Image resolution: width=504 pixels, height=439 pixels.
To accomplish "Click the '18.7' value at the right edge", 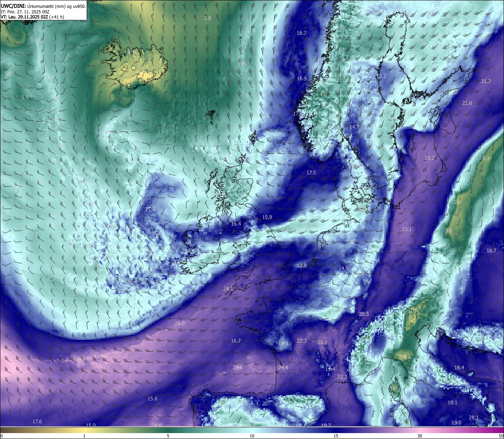I will (491, 251).
